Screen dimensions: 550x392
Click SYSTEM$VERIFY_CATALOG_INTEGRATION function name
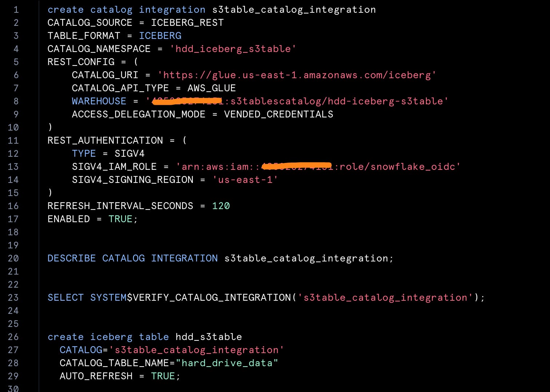[191, 298]
